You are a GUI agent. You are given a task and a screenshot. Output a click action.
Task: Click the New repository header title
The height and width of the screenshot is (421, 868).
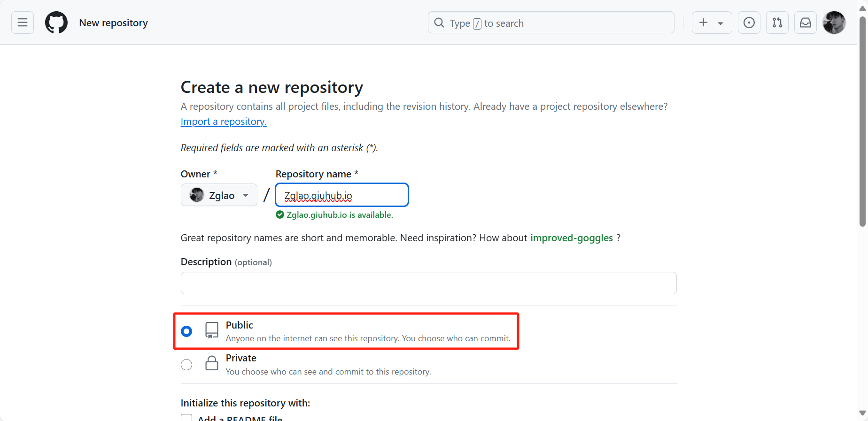tap(114, 23)
